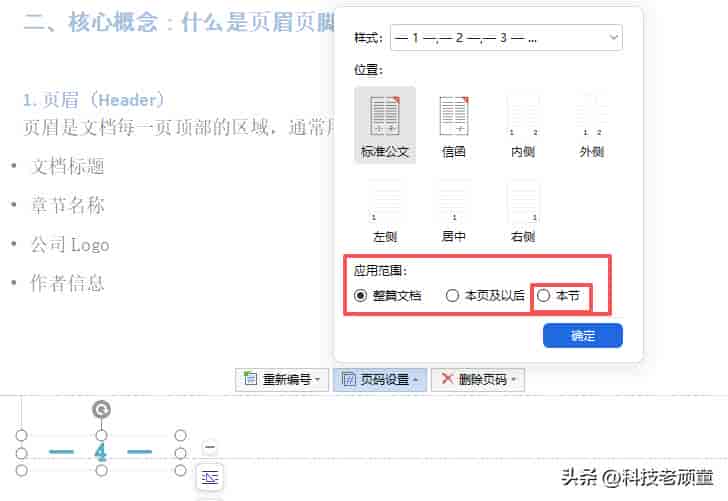Click the bullet text 章节名称
The width and height of the screenshot is (728, 501).
pos(68,206)
